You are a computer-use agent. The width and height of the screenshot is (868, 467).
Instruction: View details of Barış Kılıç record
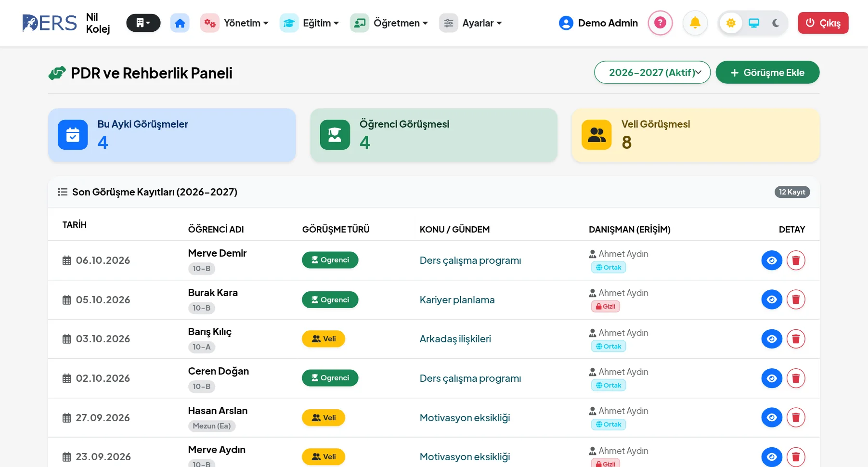[772, 339]
